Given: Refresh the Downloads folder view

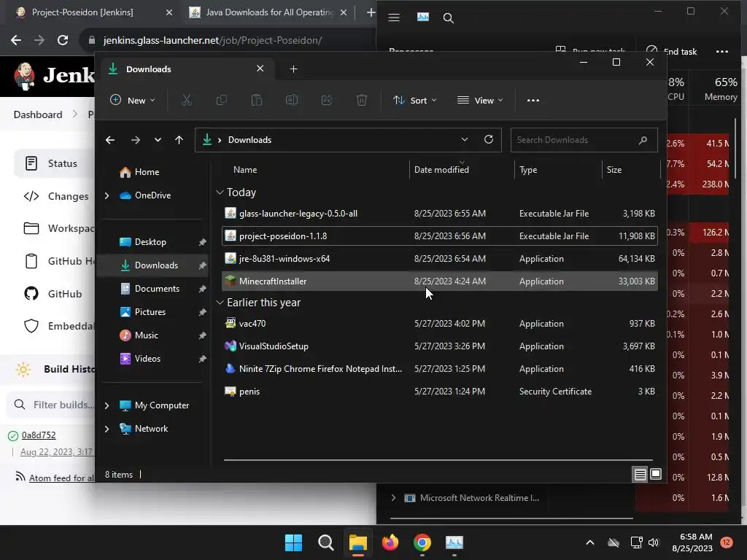Looking at the screenshot, I should tap(489, 139).
